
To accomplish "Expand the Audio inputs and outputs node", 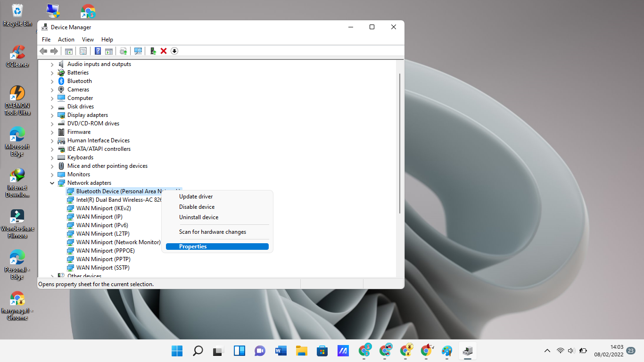I will tap(52, 64).
